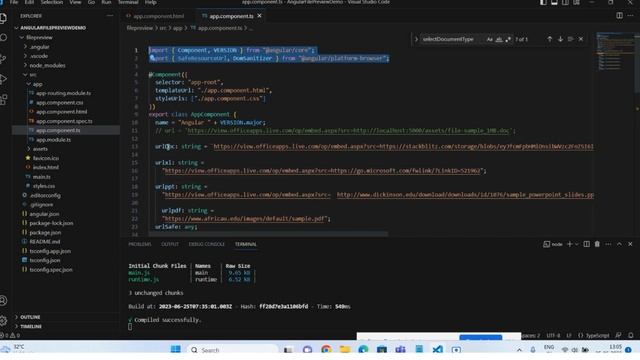The width and height of the screenshot is (640, 360).
Task: Toggle Match Case in find widget
Action: [489, 39]
